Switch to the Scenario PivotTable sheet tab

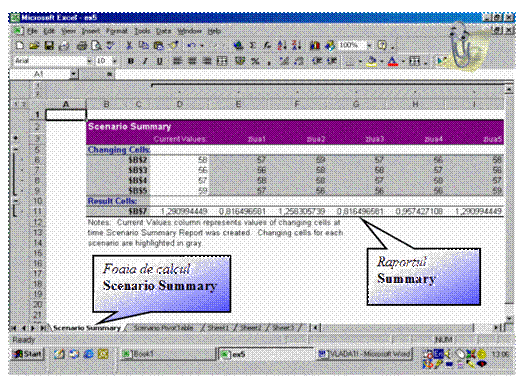tap(163, 328)
